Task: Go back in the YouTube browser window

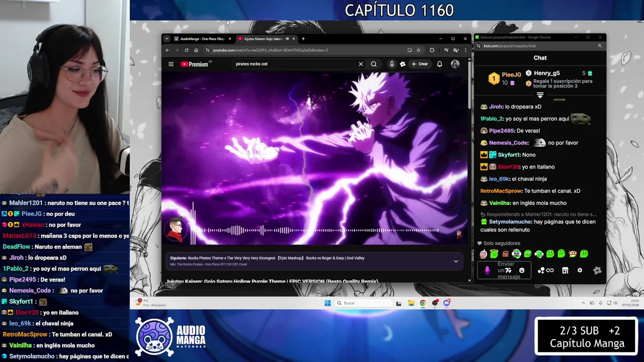Action: coord(168,50)
